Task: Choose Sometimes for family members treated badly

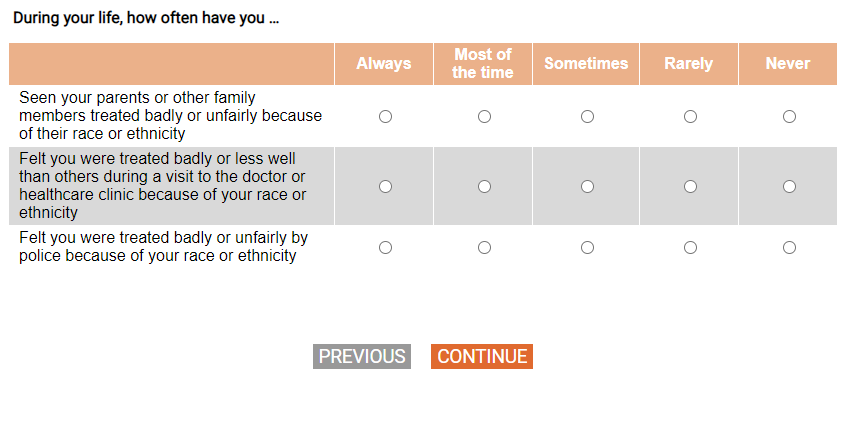Action: pos(587,117)
